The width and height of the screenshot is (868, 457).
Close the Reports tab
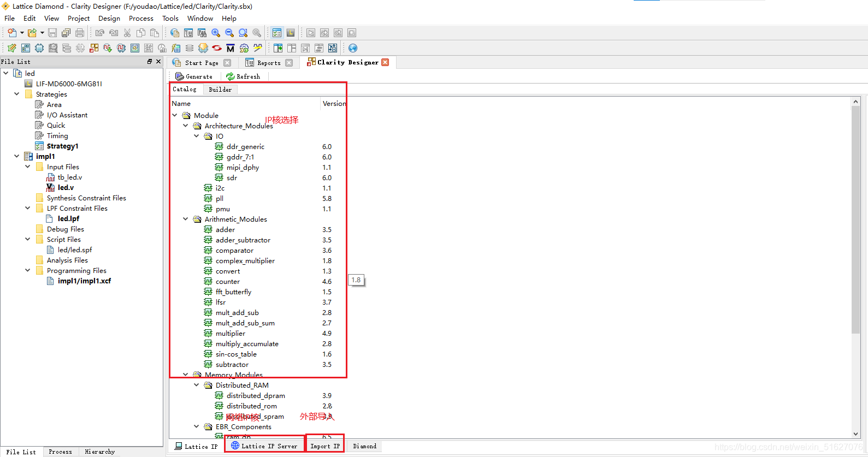tap(289, 63)
